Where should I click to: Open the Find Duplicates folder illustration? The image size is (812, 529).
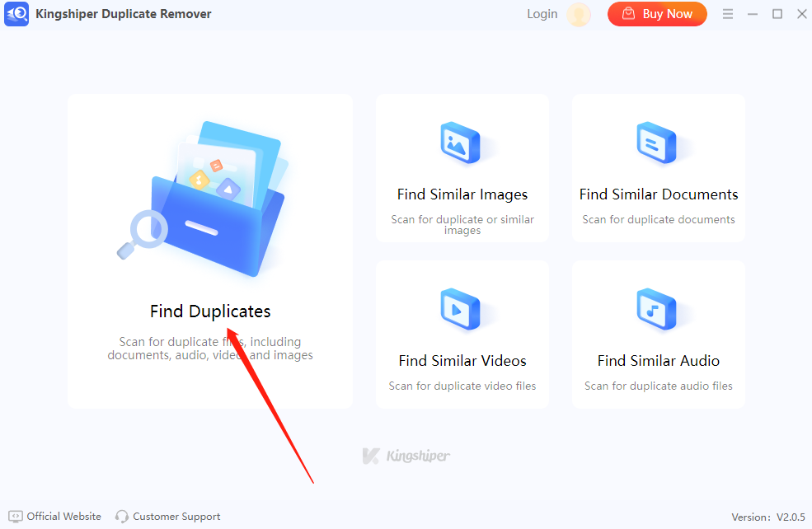[203, 199]
